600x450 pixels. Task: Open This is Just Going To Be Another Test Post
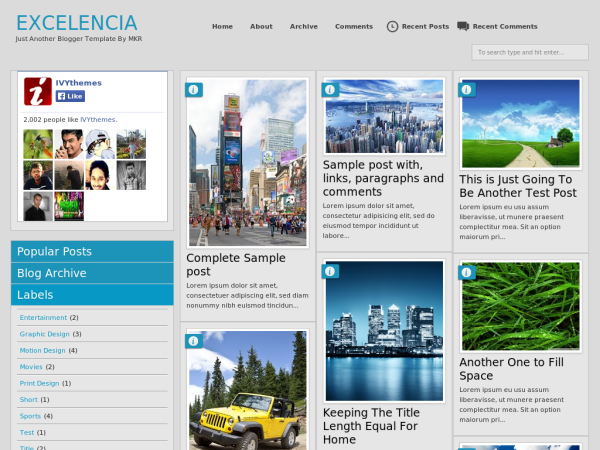click(x=518, y=186)
